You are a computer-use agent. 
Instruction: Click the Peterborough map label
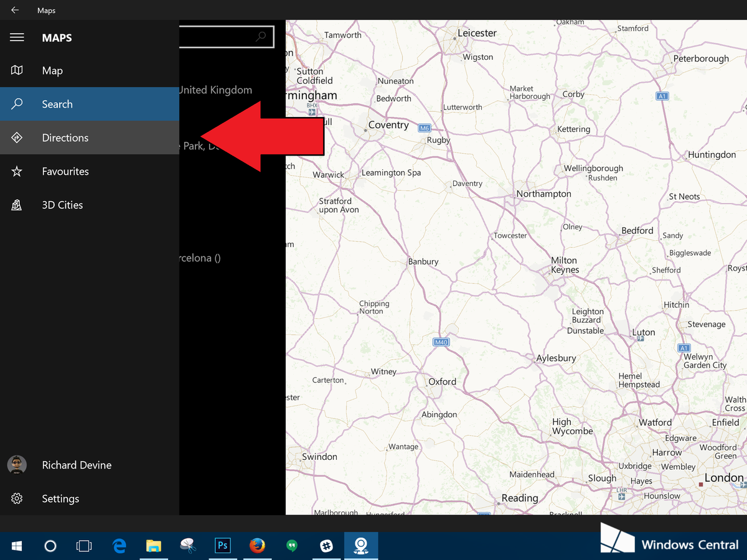(x=701, y=58)
